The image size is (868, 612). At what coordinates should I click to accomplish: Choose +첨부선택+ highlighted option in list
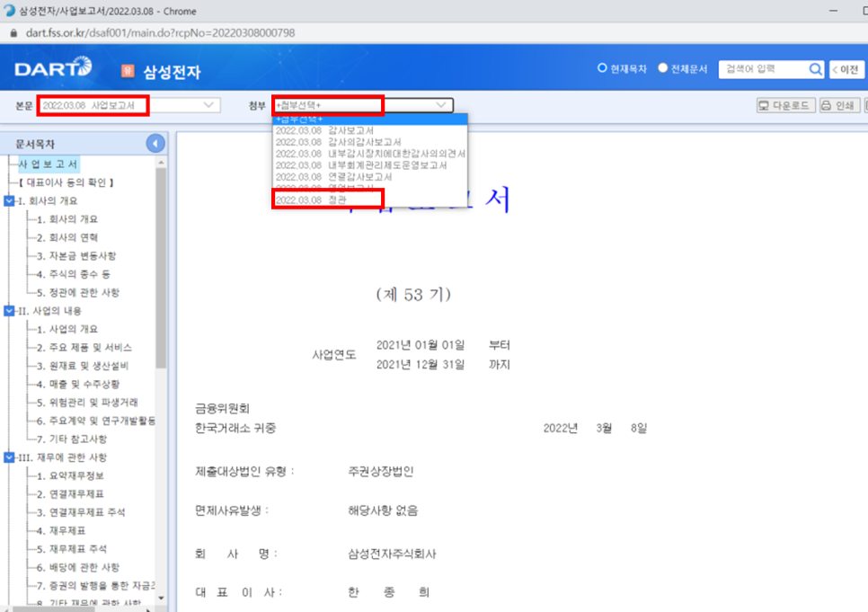click(x=370, y=120)
